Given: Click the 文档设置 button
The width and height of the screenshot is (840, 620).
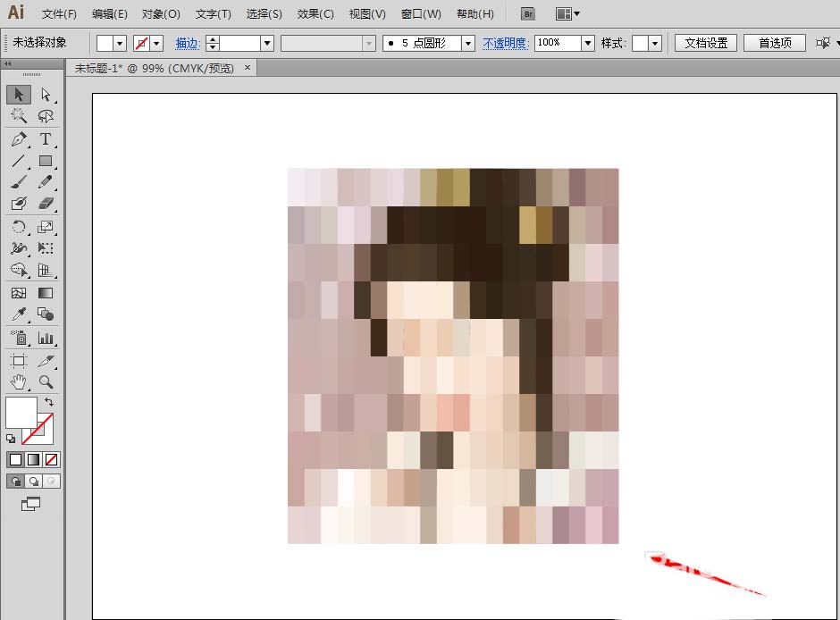Looking at the screenshot, I should [706, 43].
